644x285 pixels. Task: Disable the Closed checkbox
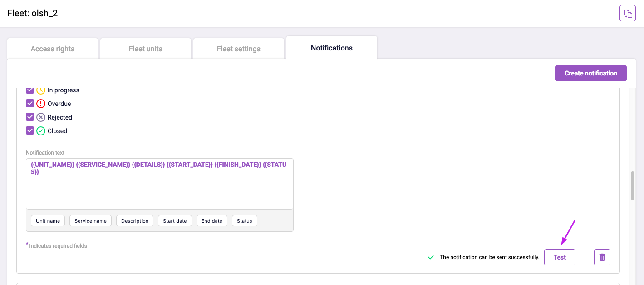(30, 131)
